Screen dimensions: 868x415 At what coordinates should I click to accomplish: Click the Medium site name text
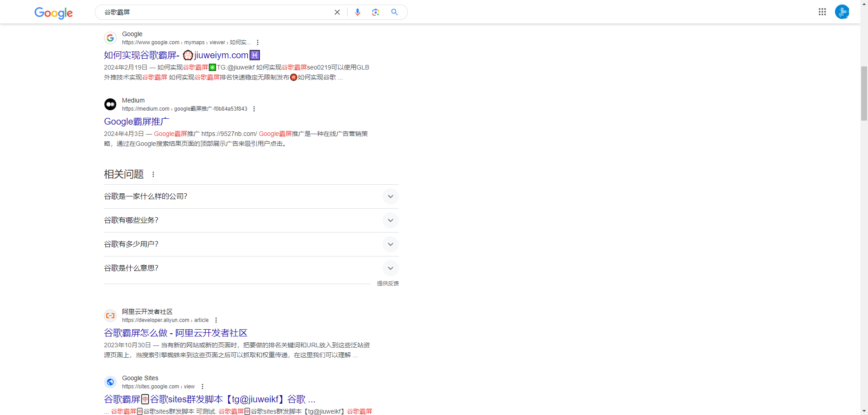click(x=133, y=100)
